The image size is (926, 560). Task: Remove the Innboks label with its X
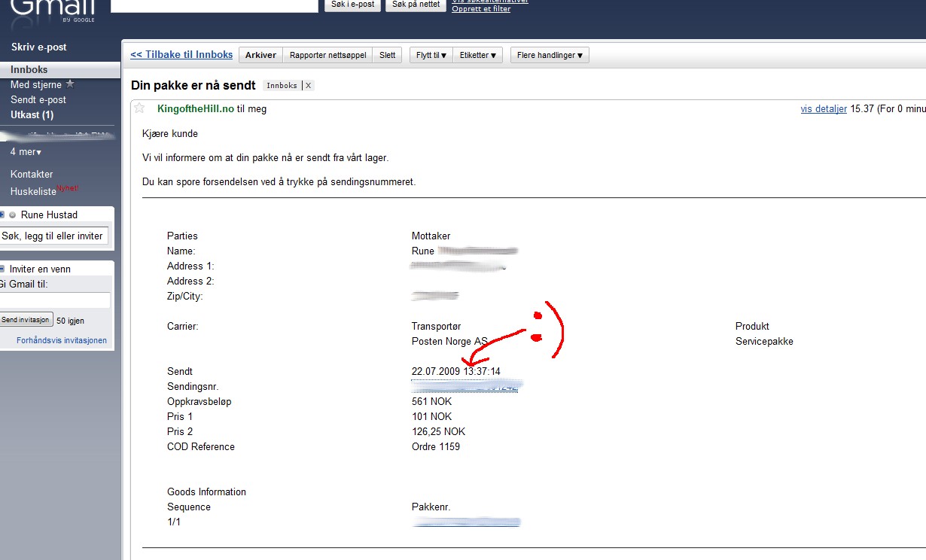click(x=308, y=86)
